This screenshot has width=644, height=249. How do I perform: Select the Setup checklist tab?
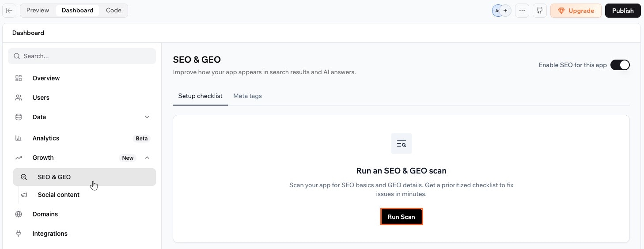click(x=200, y=96)
